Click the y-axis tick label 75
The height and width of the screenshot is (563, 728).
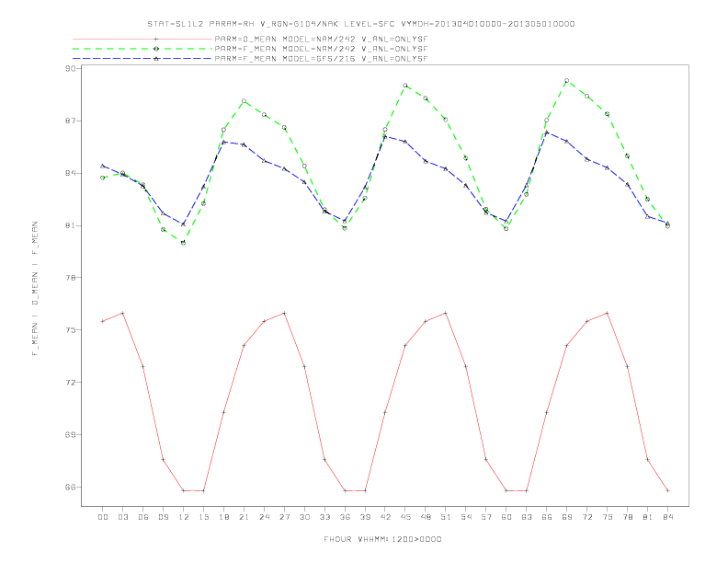[x=72, y=330]
